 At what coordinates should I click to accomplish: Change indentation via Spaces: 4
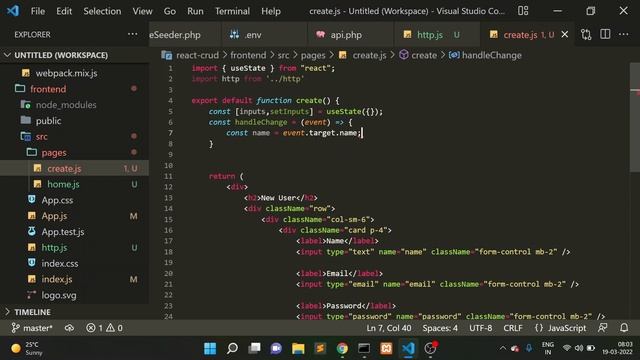click(440, 328)
